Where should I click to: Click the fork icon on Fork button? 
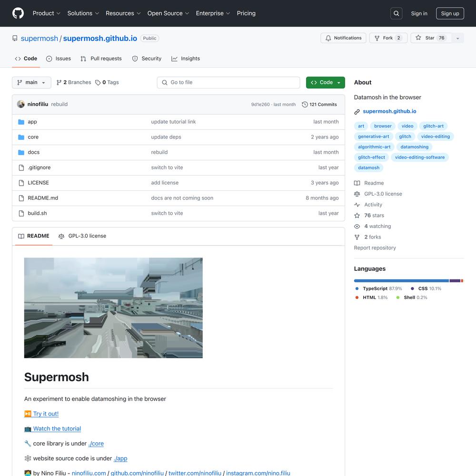tap(377, 38)
